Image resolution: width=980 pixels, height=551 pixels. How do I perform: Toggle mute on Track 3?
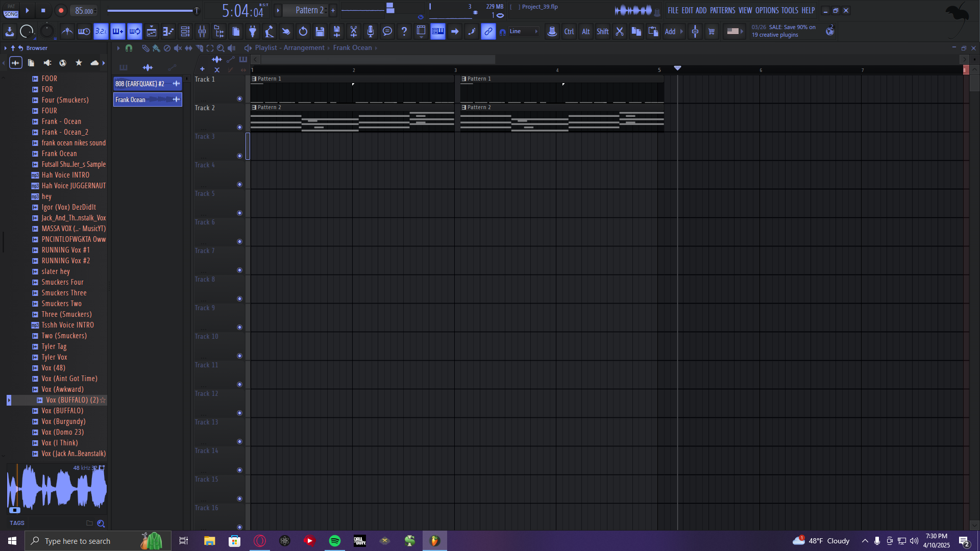(x=239, y=156)
